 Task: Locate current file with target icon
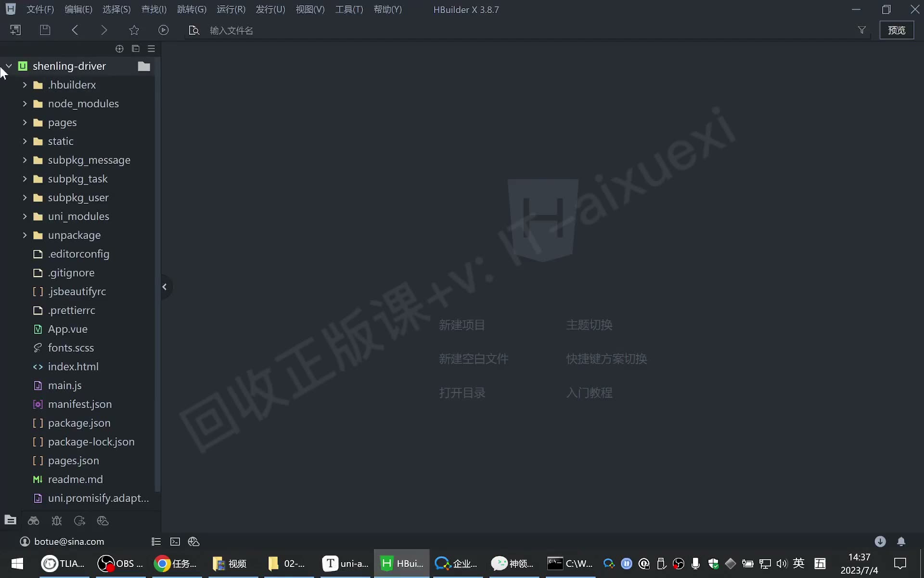click(119, 49)
